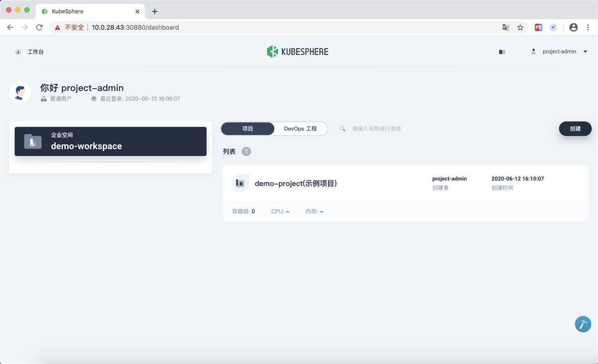Click the demo-project project icon
The height and width of the screenshot is (364, 598).
coord(240,184)
